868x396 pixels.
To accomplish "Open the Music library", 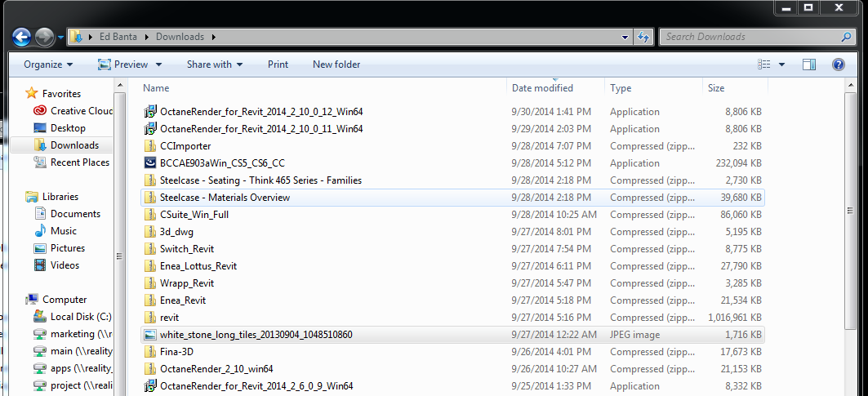I will pyautogui.click(x=56, y=231).
